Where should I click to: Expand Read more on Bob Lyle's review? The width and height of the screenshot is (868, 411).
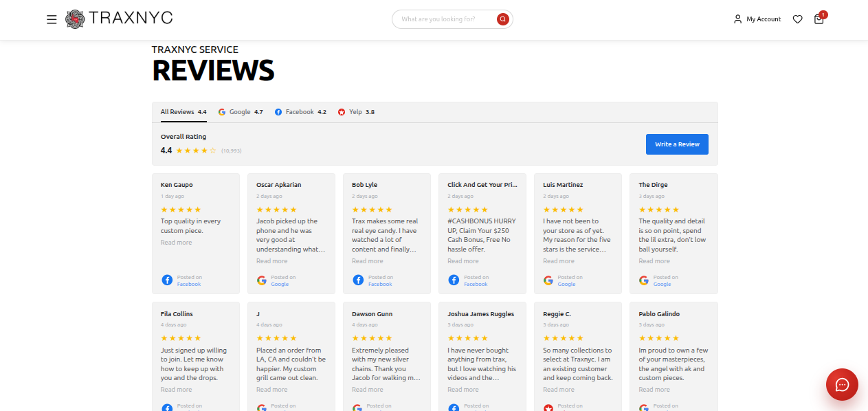point(367,261)
